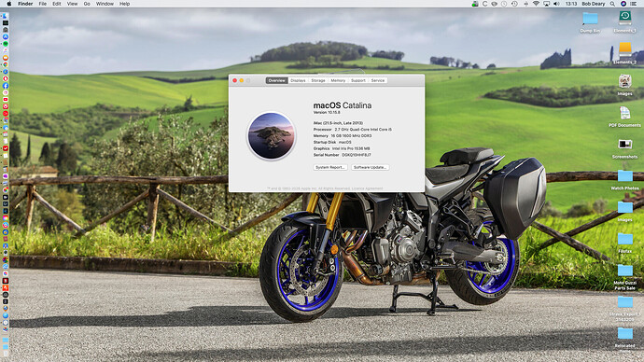Image resolution: width=644 pixels, height=362 pixels.
Task: Click the System Report button
Action: click(330, 167)
